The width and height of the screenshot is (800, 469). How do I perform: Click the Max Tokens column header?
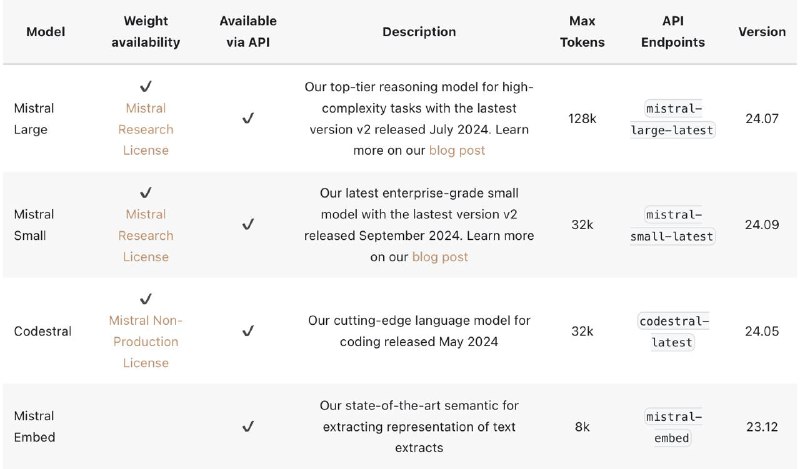(x=582, y=32)
